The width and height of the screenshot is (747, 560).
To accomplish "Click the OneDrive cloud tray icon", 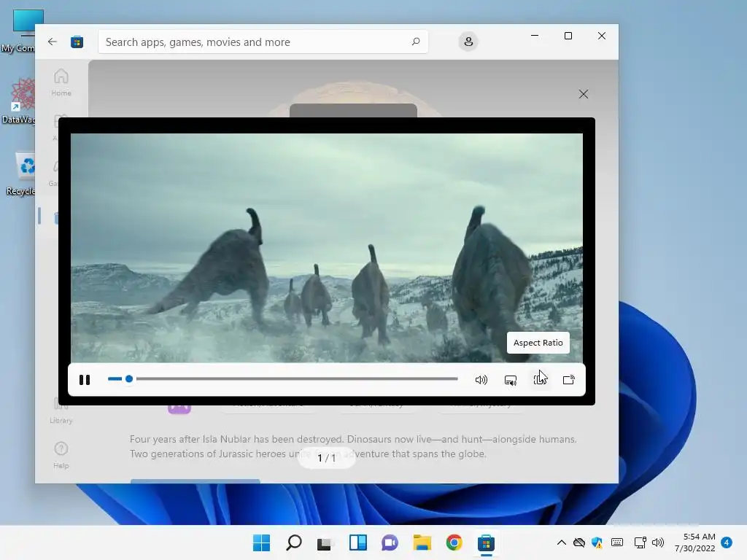I will pos(578,542).
